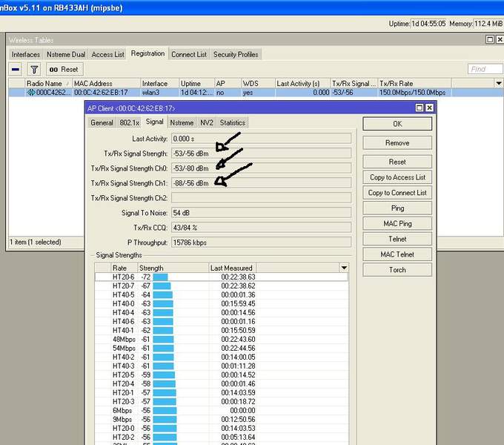Click the minus remove icon in Wireless Tables toolbar

tap(16, 69)
